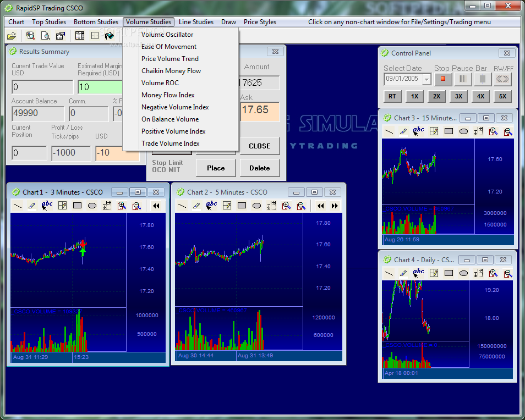This screenshot has width=525, height=420.
Task: Set the playback speed to 2X
Action: [x=436, y=96]
